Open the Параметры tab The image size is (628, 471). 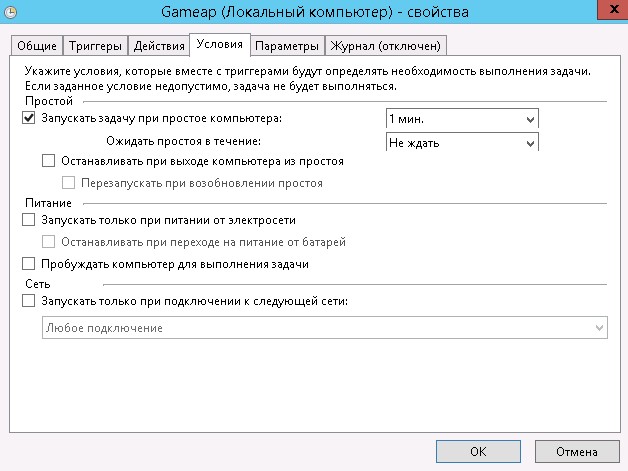(x=287, y=46)
